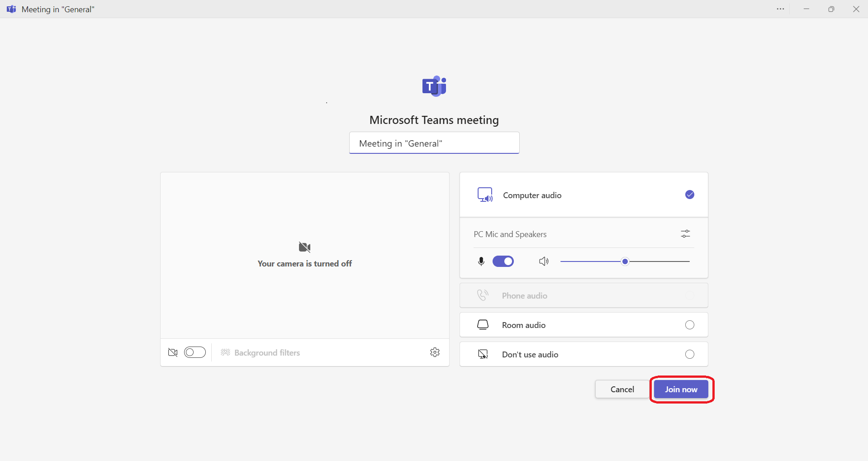Toggle the camera switch on
This screenshot has width=868, height=461.
[195, 352]
